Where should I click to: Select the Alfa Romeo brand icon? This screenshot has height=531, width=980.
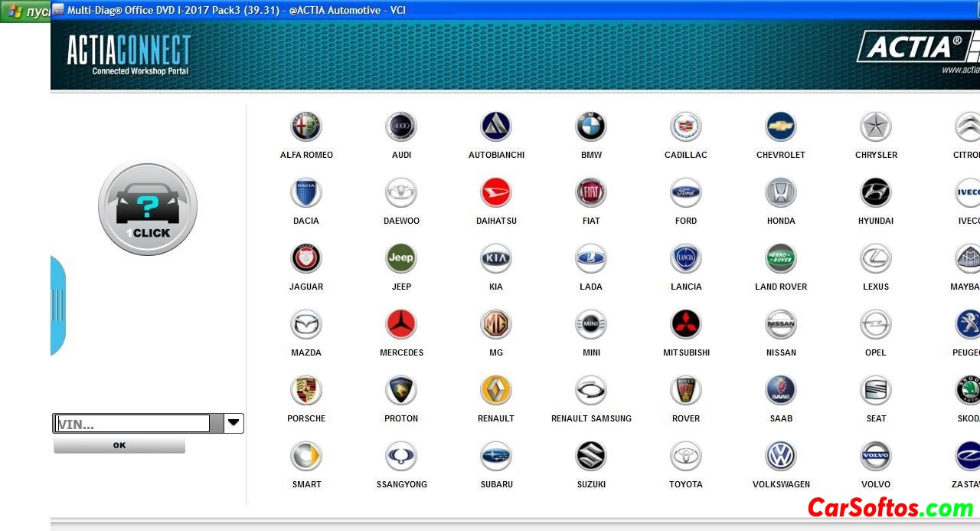(306, 127)
